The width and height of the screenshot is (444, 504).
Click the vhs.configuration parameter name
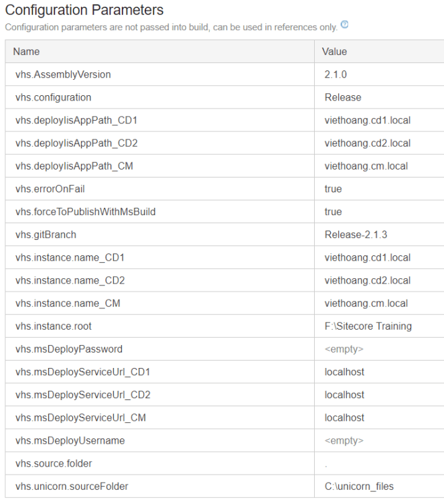pyautogui.click(x=53, y=97)
